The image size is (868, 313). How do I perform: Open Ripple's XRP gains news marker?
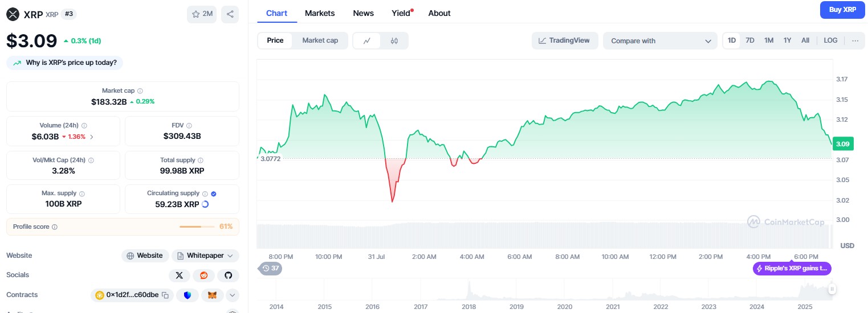coord(792,269)
